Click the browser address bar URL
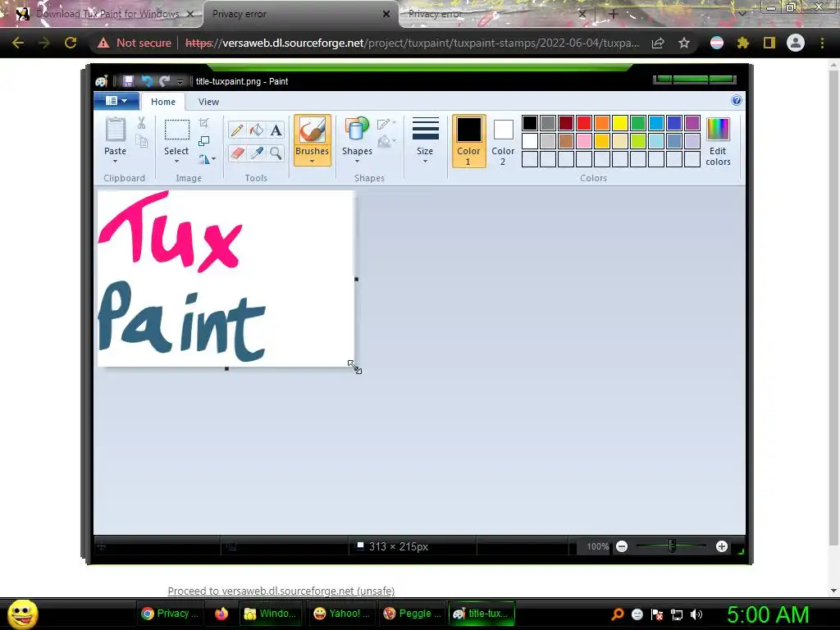840x630 pixels. 413,43
